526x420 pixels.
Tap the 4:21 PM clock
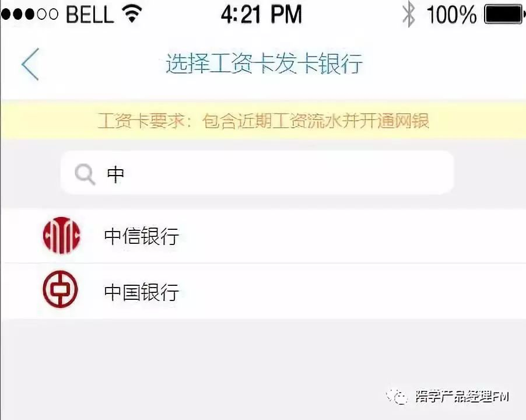[x=261, y=15]
